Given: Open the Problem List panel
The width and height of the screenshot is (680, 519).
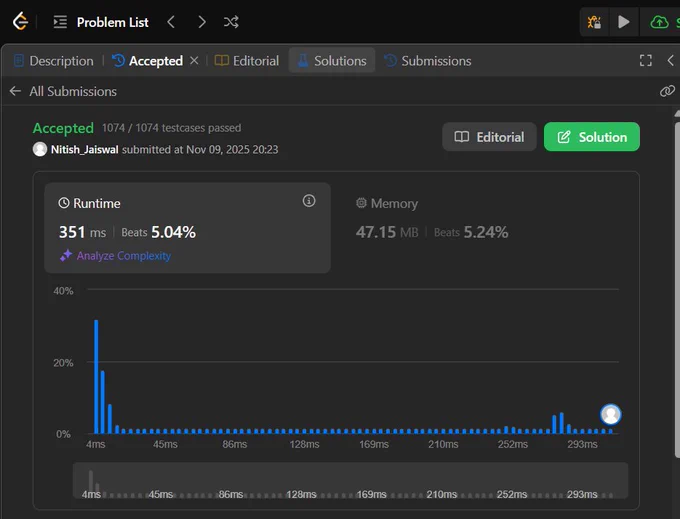Looking at the screenshot, I should click(x=101, y=22).
